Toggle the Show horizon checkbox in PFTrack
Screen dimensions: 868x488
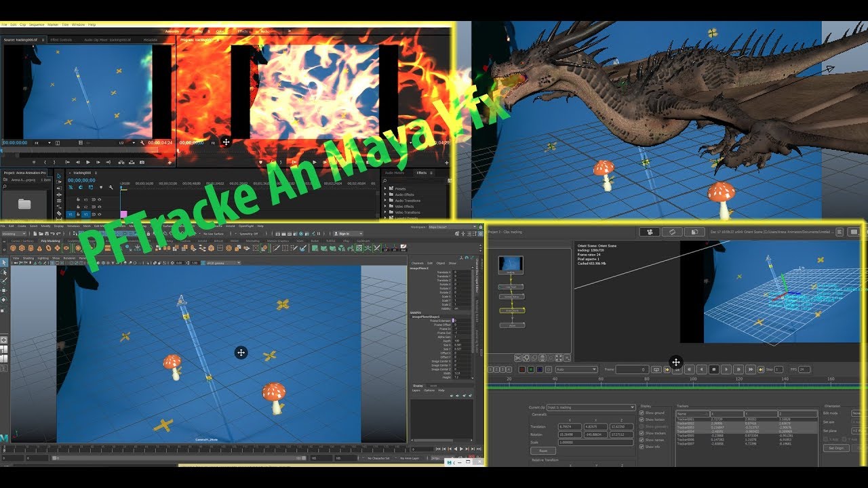642,420
